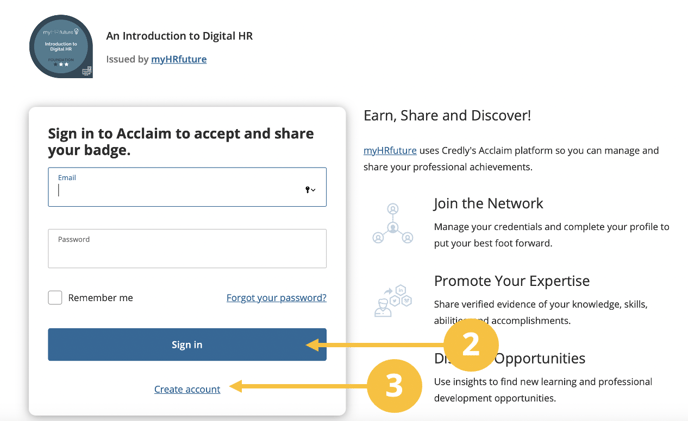Viewport: 688px width, 421px height.
Task: Select the 'Join the Network' heading
Action: (488, 204)
